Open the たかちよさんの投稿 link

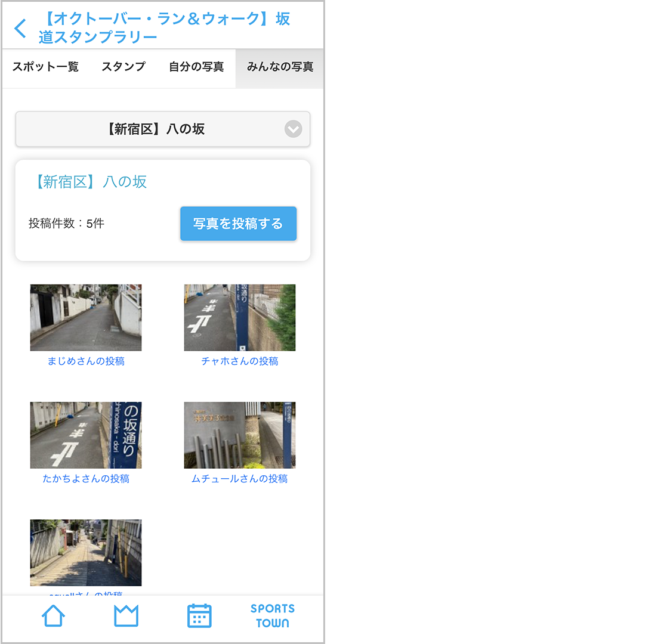pos(86,479)
